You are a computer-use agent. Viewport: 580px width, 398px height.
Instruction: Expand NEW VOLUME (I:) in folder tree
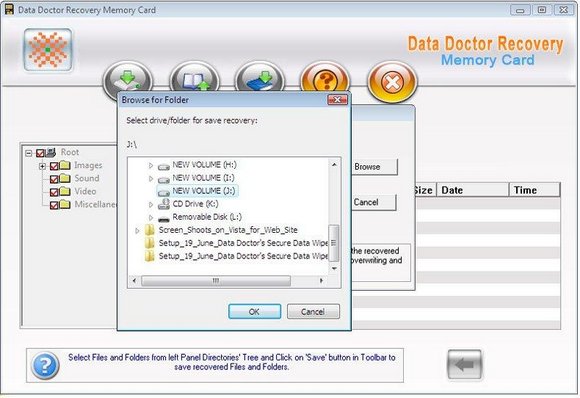click(151, 178)
